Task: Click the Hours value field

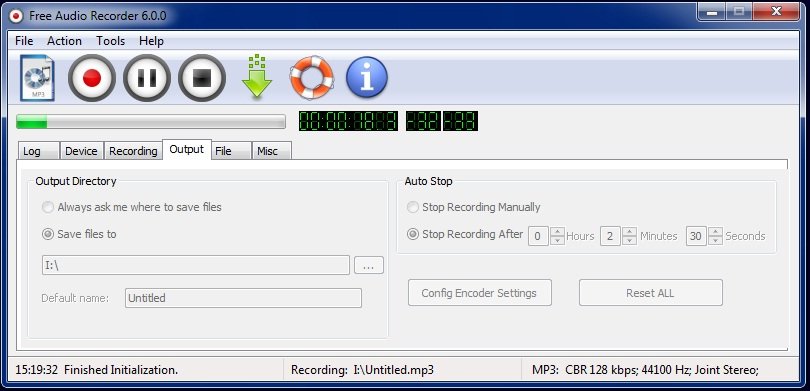Action: pyautogui.click(x=538, y=236)
